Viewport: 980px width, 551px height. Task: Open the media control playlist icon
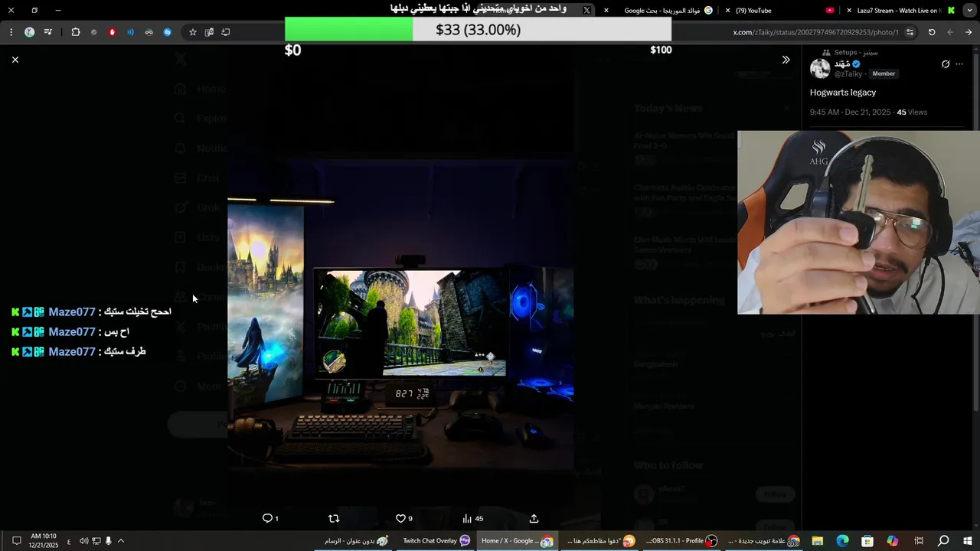click(x=48, y=32)
